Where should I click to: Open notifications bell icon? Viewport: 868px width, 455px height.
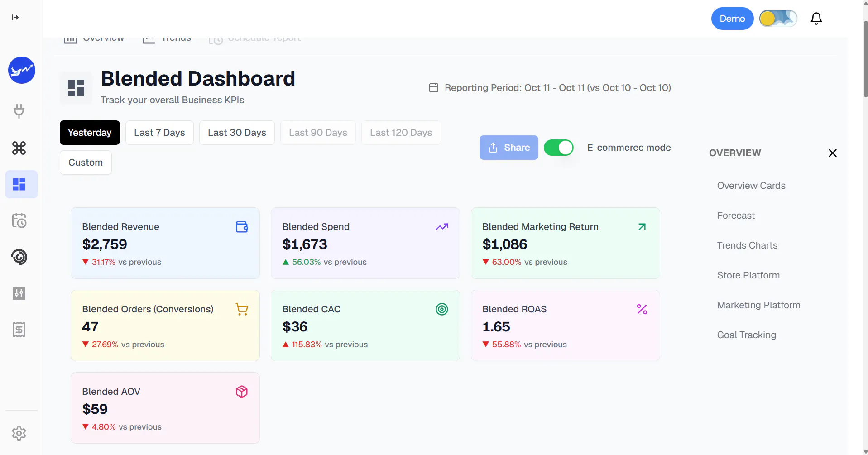[816, 19]
